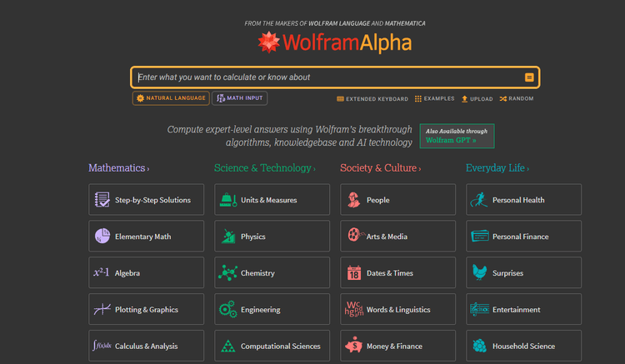Open the Algebra label

click(127, 273)
